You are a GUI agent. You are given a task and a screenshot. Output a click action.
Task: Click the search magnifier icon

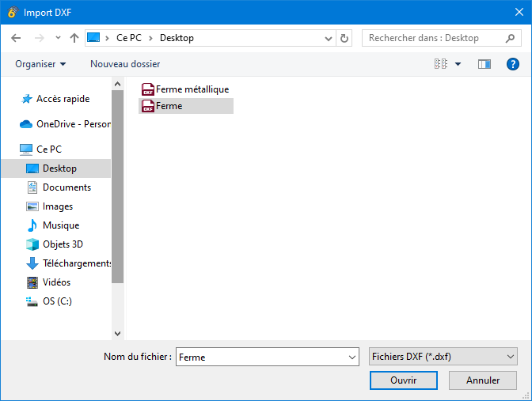click(x=510, y=38)
